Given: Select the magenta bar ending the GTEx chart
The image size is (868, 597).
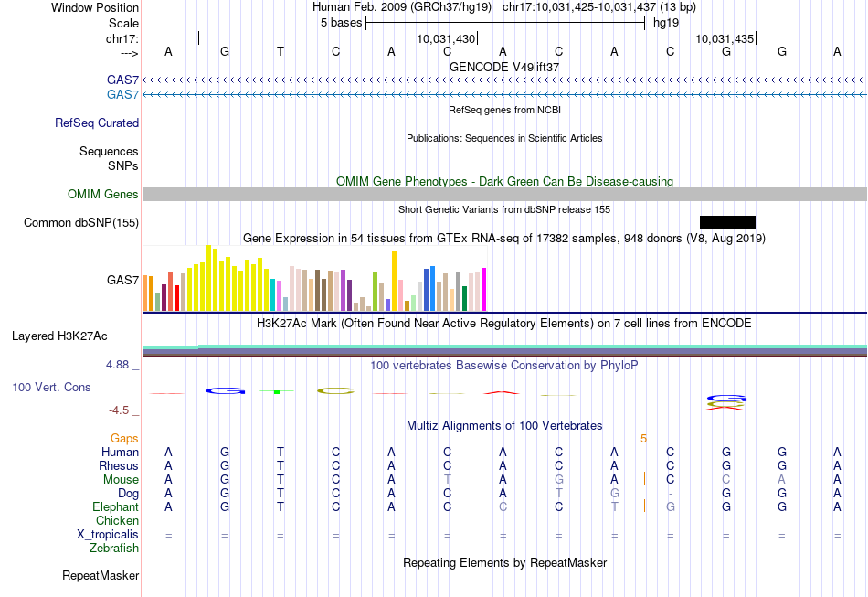Looking at the screenshot, I should tap(483, 290).
